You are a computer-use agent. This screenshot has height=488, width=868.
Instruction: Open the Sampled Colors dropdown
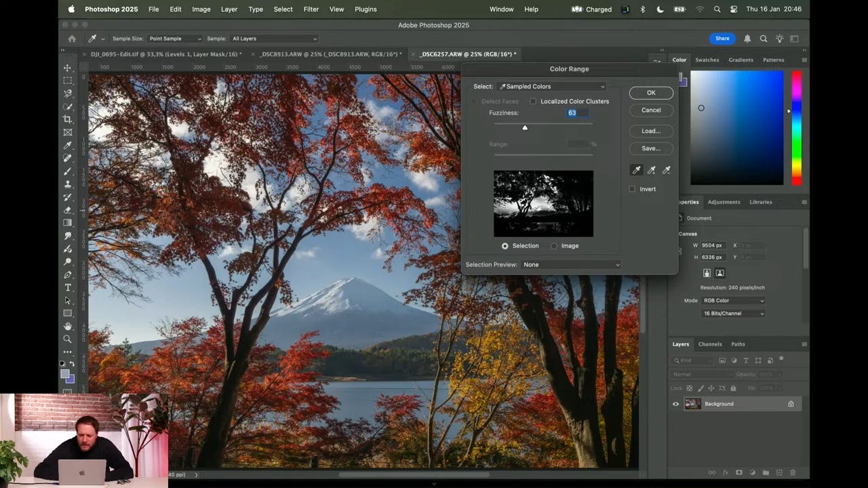pos(551,86)
